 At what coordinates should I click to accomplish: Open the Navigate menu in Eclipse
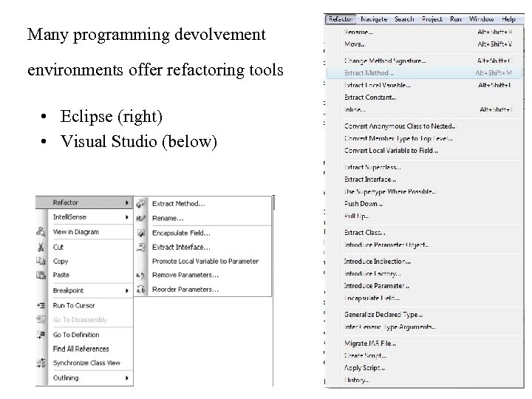pos(374,19)
